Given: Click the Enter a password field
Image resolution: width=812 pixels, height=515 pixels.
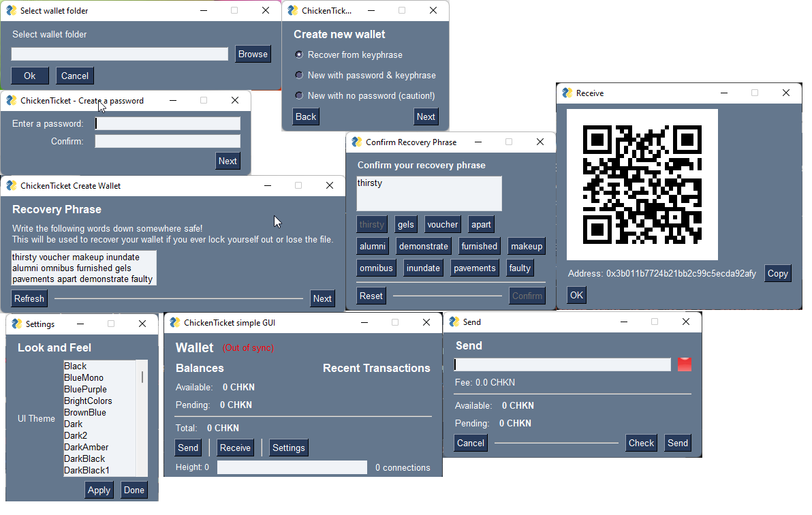Looking at the screenshot, I should tap(168, 123).
